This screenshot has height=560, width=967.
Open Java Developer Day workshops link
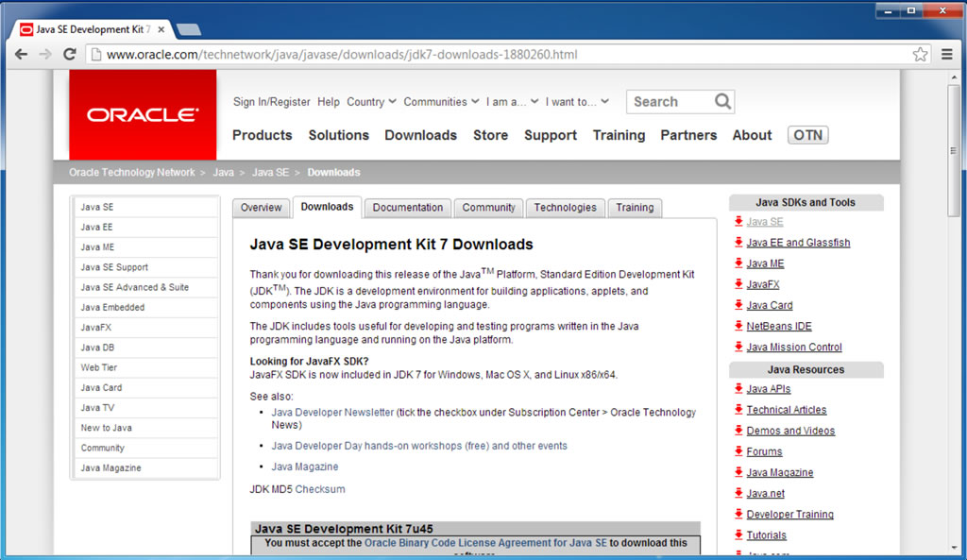click(x=419, y=446)
